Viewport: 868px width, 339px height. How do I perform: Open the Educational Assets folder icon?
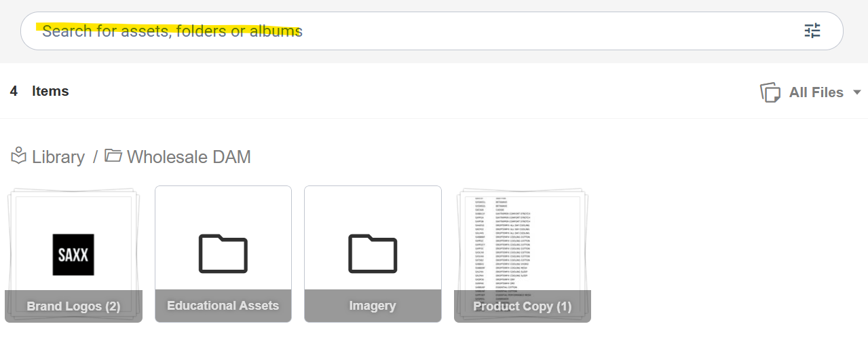(223, 253)
